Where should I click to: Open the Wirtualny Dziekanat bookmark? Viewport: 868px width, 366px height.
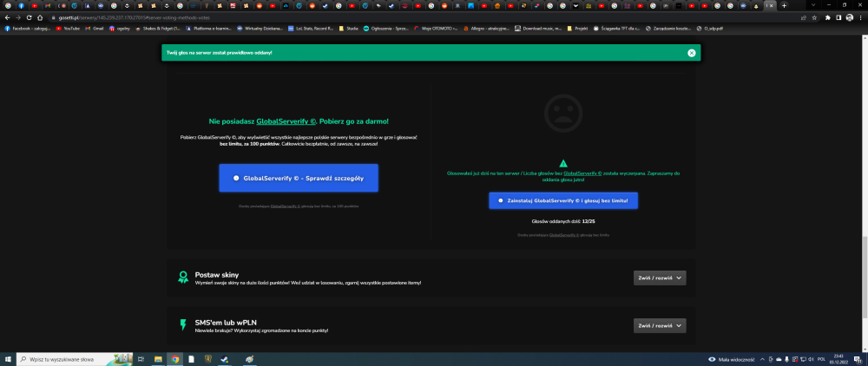260,28
